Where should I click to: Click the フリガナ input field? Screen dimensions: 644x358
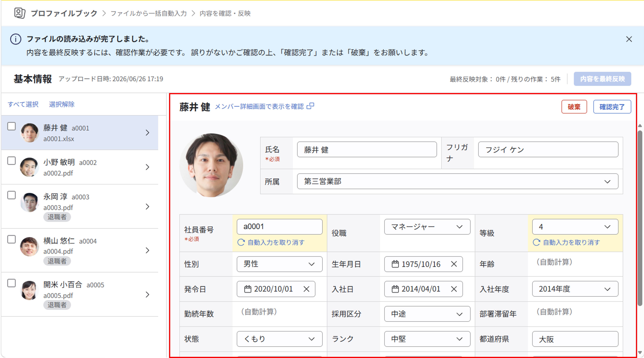coord(548,150)
